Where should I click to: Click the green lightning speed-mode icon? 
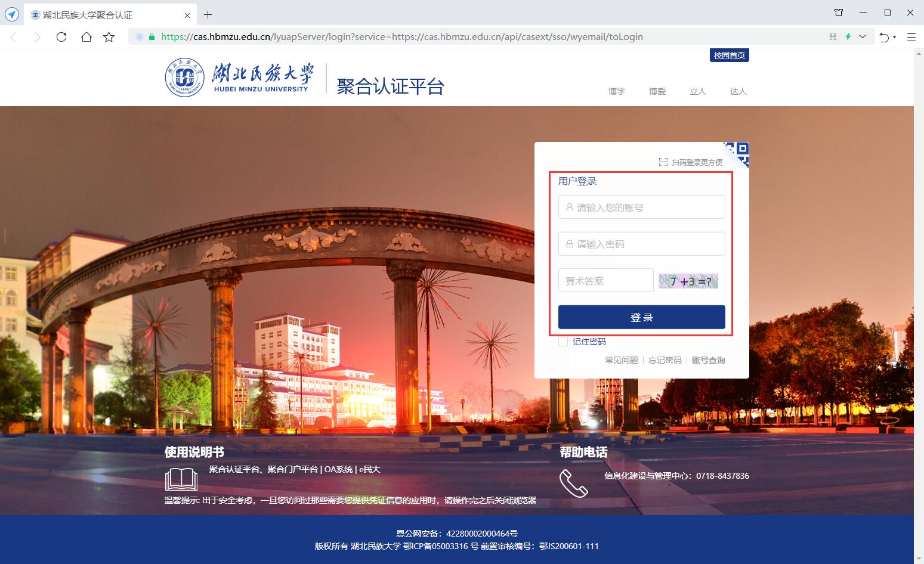click(x=848, y=37)
